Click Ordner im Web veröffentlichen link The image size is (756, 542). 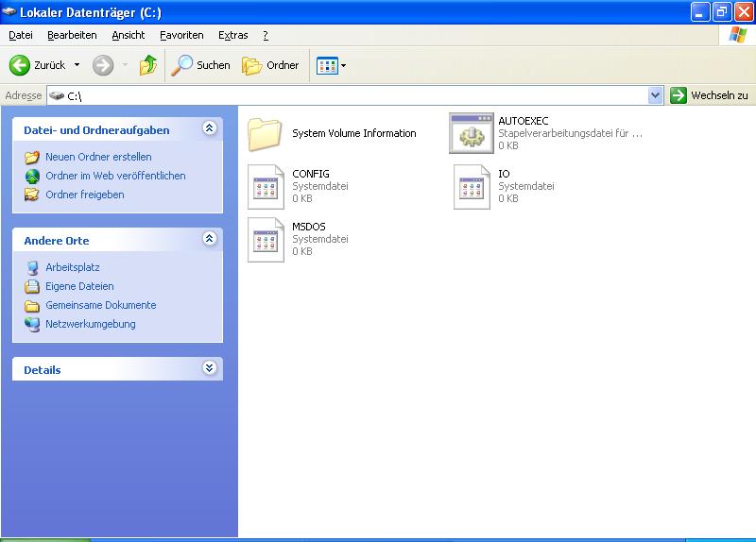(x=115, y=176)
